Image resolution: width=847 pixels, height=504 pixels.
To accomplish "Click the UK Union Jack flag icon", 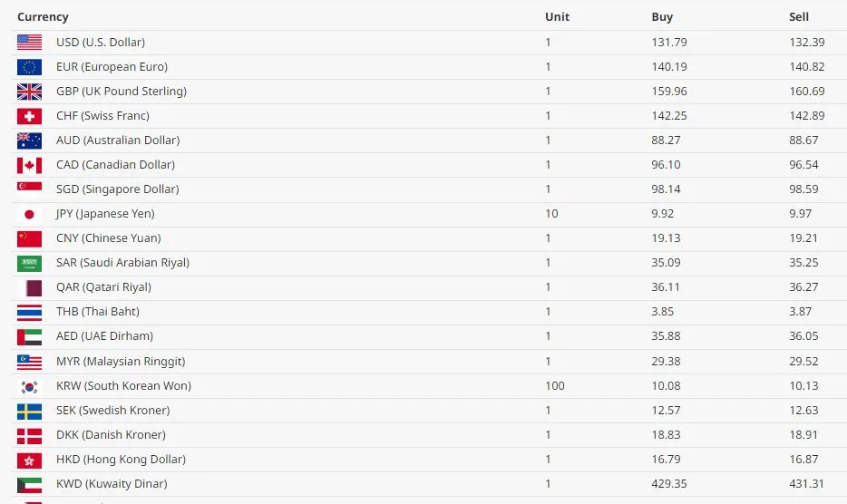I will click(29, 92).
